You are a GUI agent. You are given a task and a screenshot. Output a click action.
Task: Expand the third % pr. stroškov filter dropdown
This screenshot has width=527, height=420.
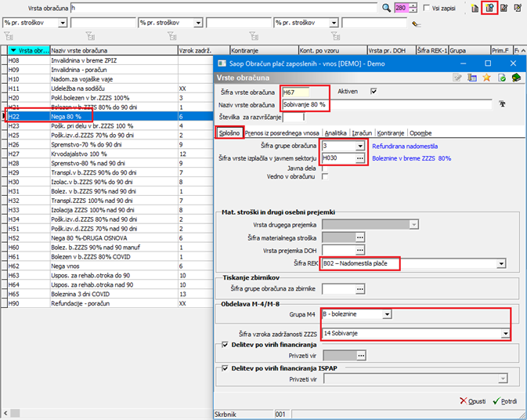click(x=334, y=23)
